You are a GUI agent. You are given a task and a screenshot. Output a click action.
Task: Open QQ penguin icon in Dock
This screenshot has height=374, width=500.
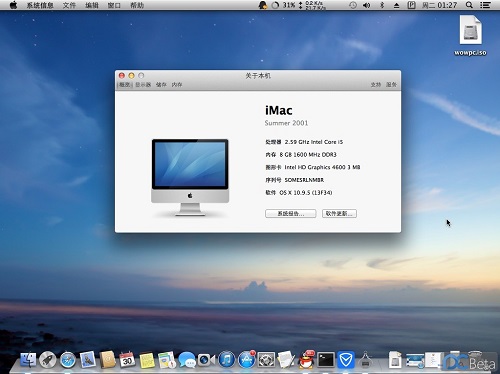point(306,360)
